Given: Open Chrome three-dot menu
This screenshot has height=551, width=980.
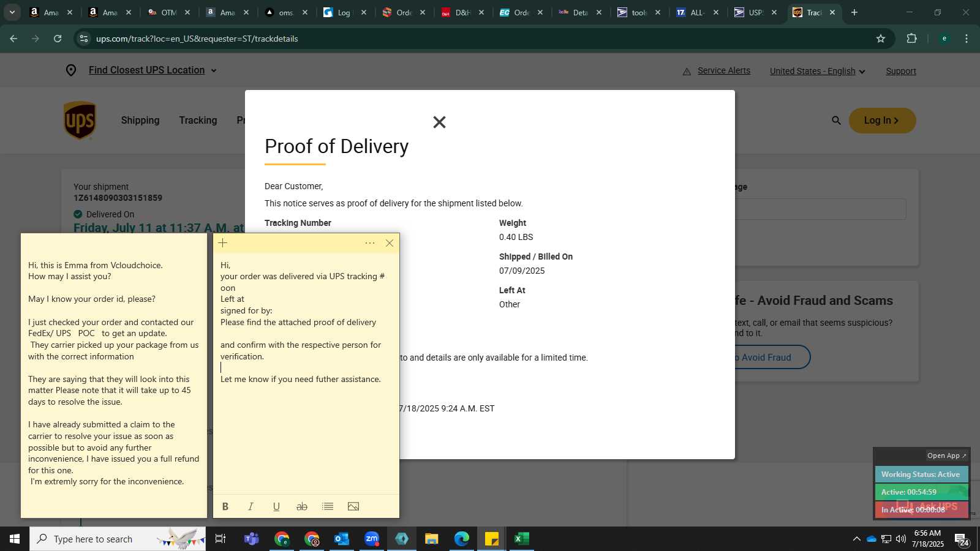Looking at the screenshot, I should [967, 39].
